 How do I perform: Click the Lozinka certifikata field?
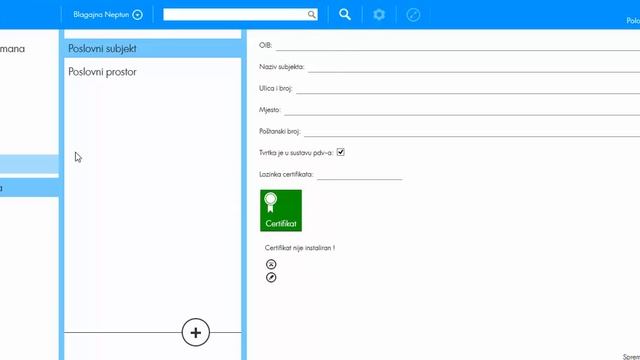click(360, 174)
